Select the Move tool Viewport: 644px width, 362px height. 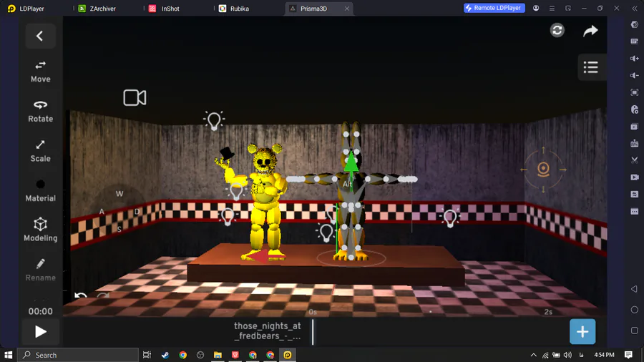40,72
